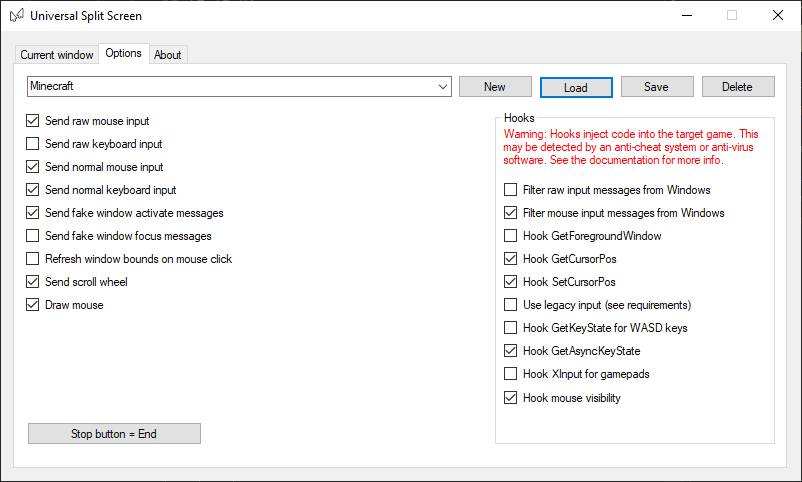Close the Universal Split Screen window
The height and width of the screenshot is (482, 802).
[778, 15]
